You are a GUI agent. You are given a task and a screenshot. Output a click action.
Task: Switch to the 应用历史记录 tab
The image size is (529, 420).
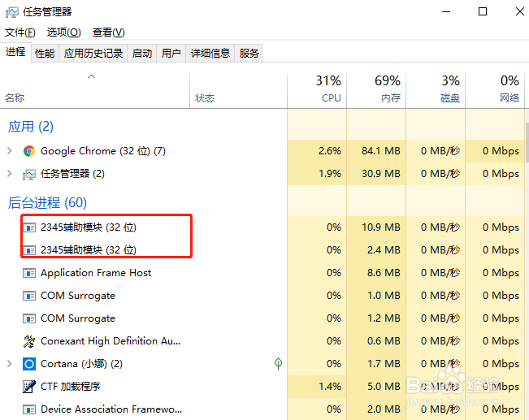93,54
